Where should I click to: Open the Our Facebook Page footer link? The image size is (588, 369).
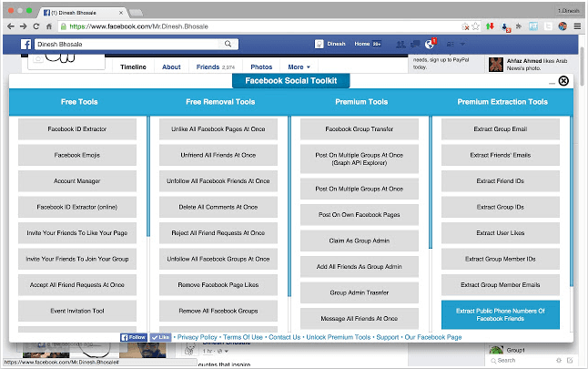[x=433, y=337]
